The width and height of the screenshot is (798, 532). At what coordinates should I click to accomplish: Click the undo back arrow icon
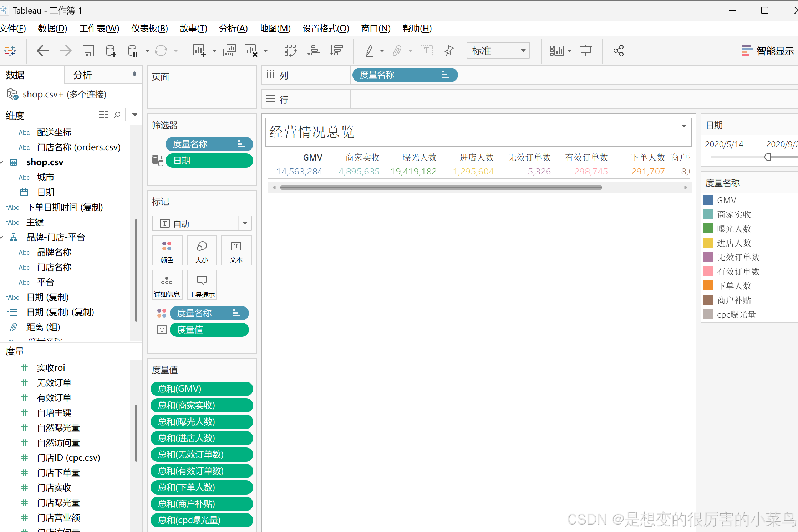[x=43, y=51]
